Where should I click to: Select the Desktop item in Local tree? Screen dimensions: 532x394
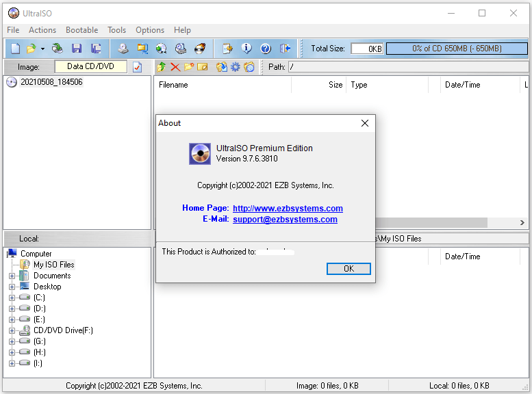tap(47, 287)
